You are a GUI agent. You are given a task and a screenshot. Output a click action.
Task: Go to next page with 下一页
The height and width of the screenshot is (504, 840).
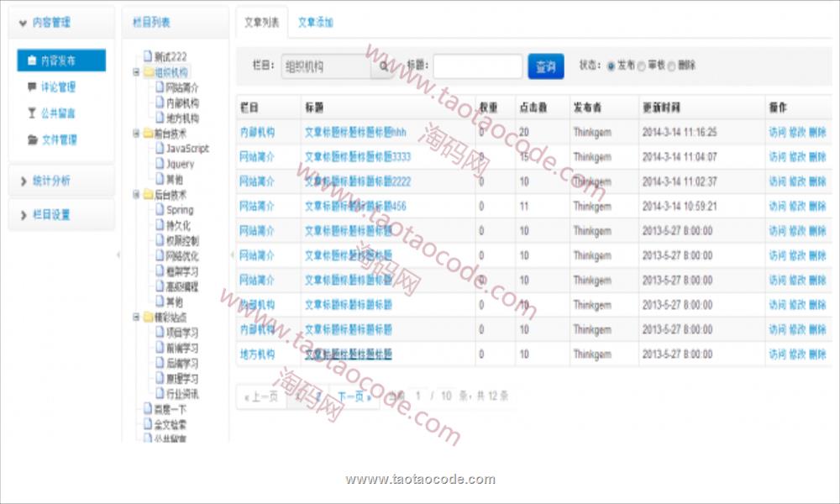click(x=354, y=396)
